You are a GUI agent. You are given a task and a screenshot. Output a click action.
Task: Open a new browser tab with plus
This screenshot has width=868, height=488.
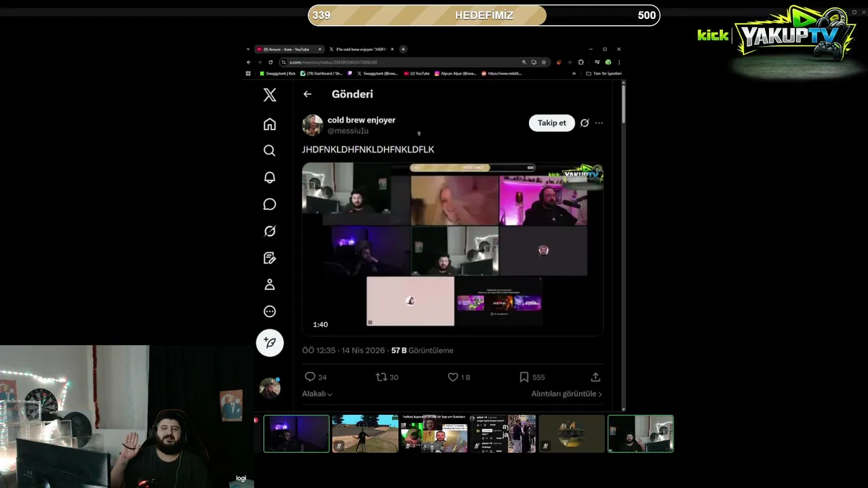(403, 49)
